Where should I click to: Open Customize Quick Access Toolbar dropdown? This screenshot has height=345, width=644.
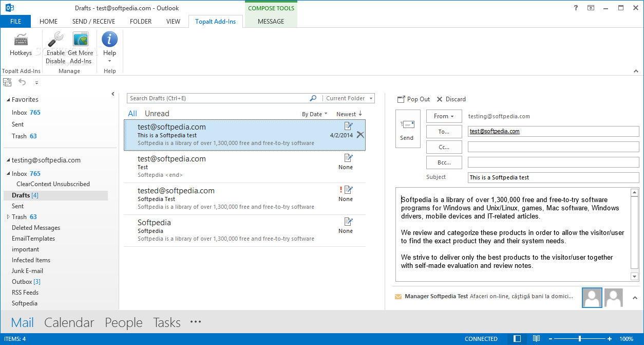36,82
